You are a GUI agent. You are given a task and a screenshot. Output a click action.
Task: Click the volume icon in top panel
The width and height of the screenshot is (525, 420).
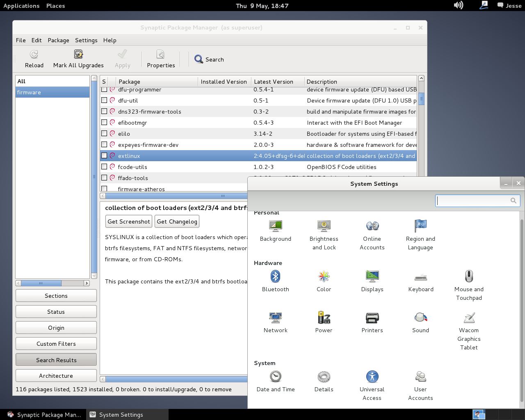point(459,5)
